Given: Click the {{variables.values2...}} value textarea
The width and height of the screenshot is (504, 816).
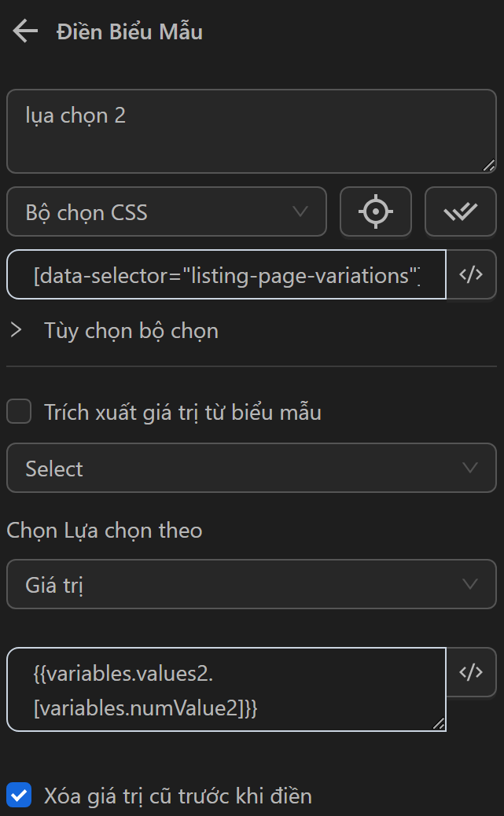Looking at the screenshot, I should (226, 689).
